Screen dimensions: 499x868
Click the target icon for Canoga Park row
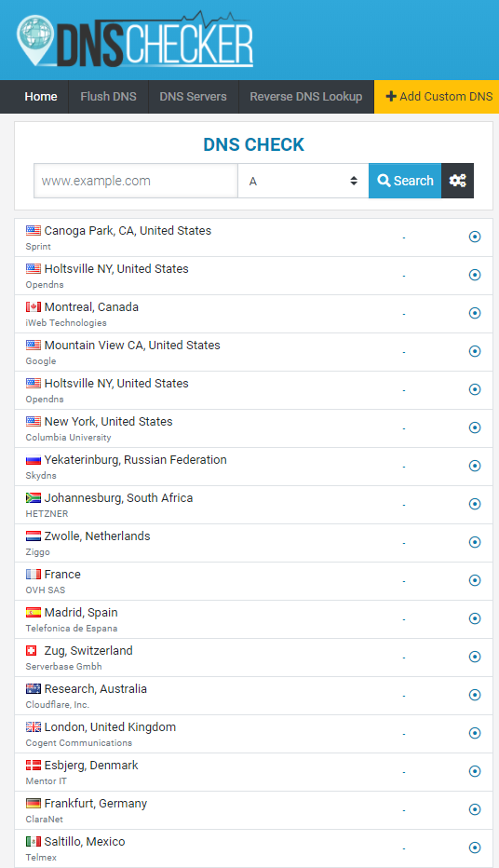(x=475, y=237)
